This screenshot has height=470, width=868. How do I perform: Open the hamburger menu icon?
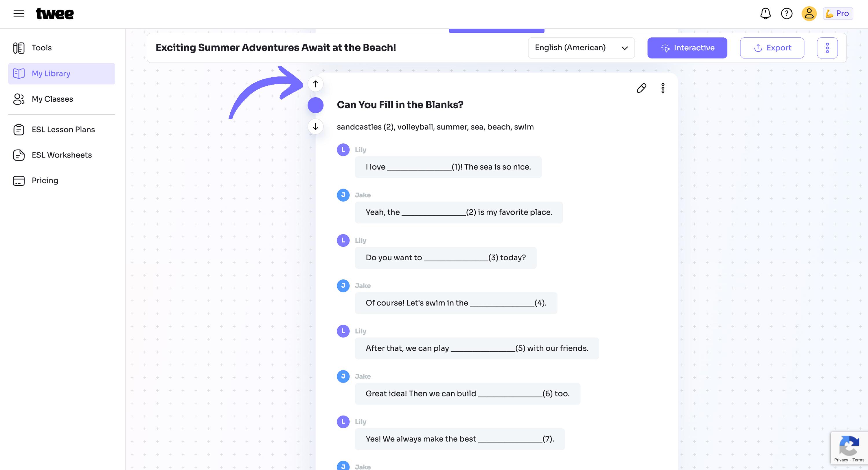[x=19, y=14]
